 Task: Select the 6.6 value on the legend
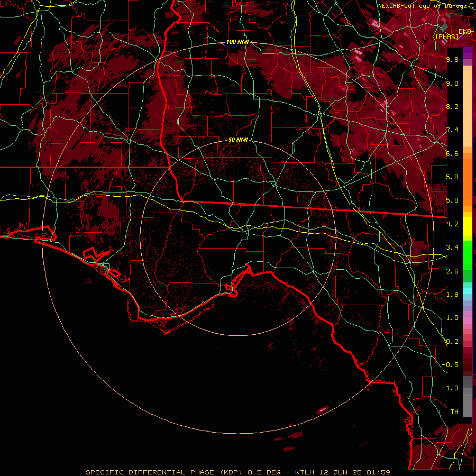point(452,153)
